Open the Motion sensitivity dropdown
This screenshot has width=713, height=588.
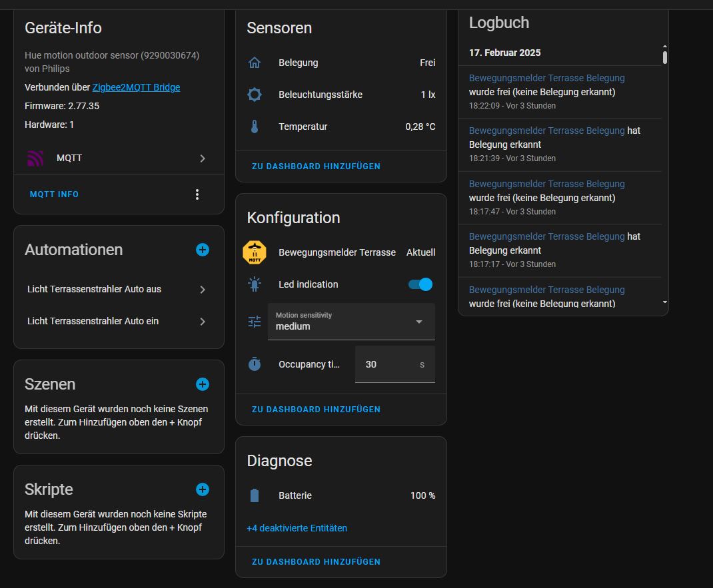351,322
